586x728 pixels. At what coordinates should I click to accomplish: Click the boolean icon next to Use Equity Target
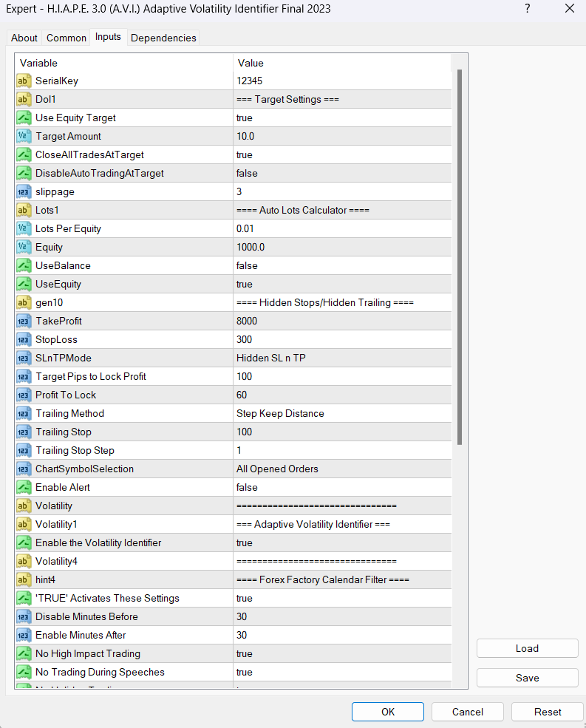click(24, 118)
